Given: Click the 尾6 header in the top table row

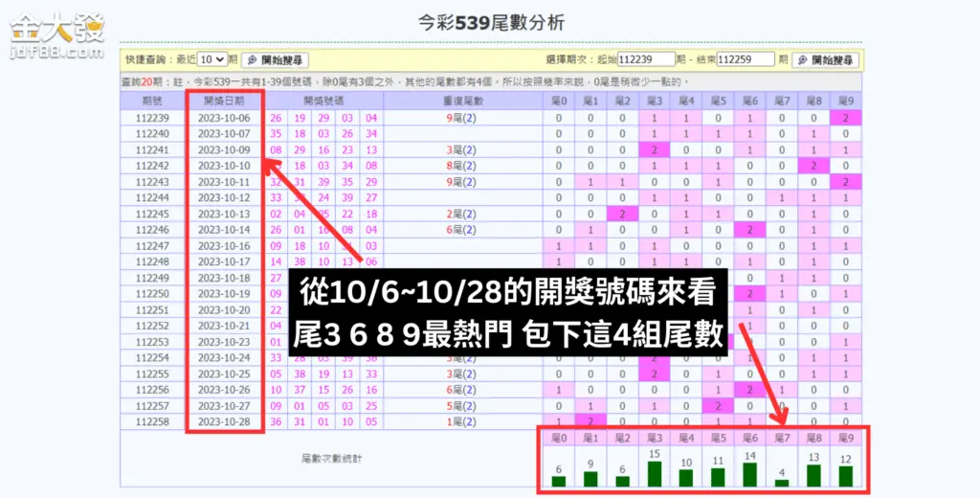Looking at the screenshot, I should click(750, 101).
